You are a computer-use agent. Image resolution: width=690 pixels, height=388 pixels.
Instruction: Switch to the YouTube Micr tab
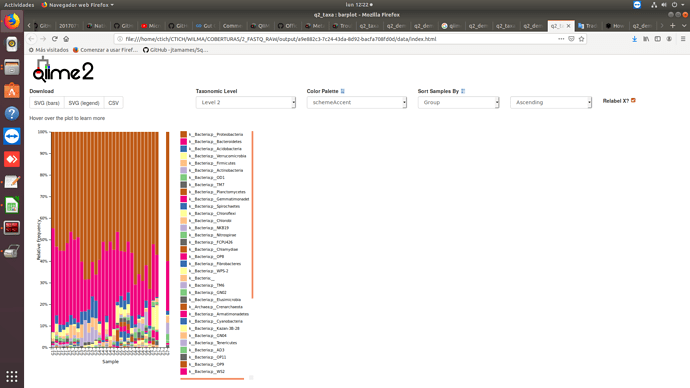click(x=150, y=26)
